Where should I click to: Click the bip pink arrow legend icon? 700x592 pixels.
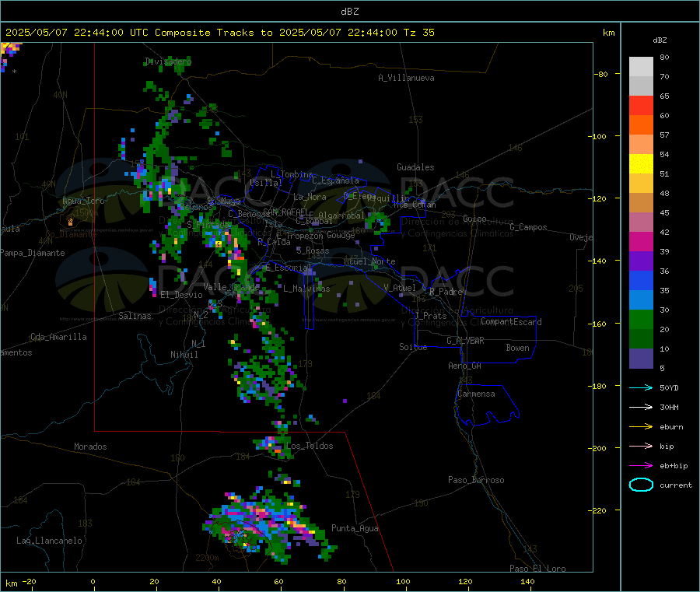(641, 446)
